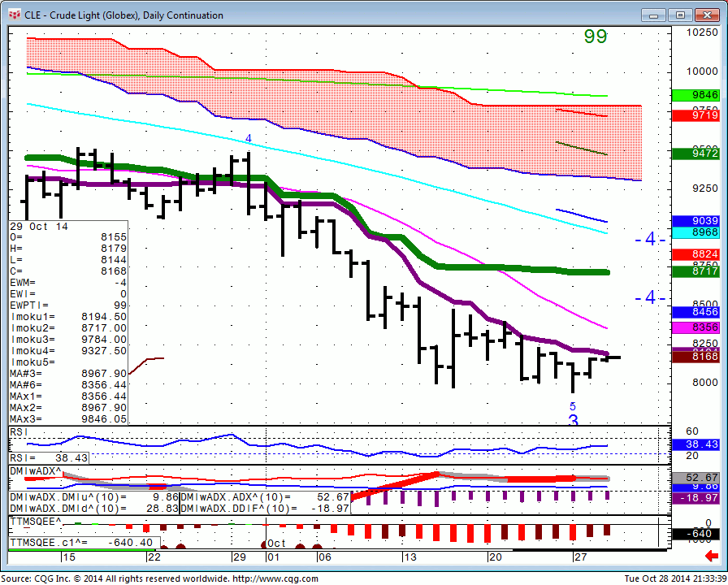Click the EWI= 0 row
The width and height of the screenshot is (728, 585).
point(68,294)
